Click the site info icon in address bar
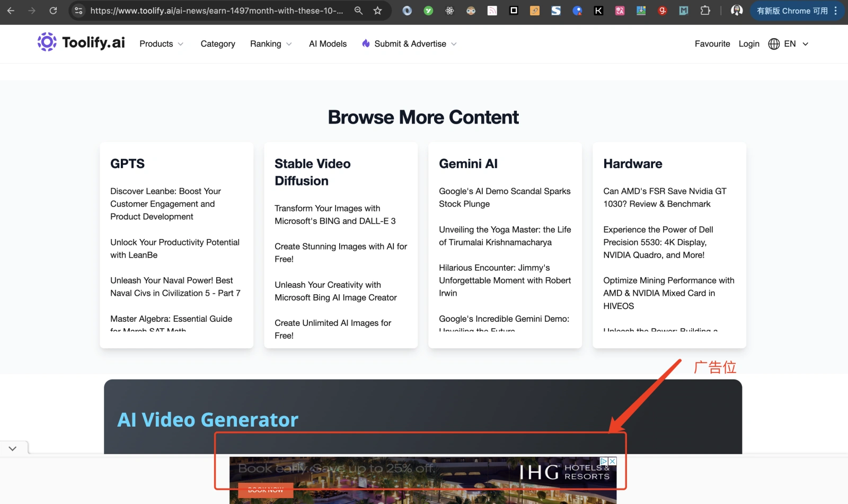 [78, 11]
